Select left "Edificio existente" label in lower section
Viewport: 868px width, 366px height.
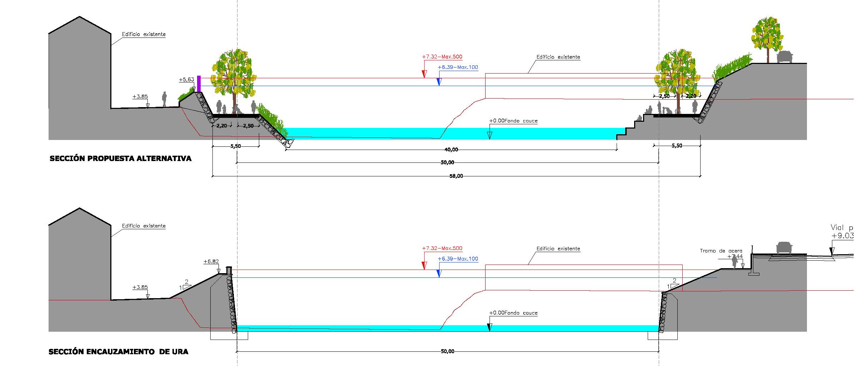point(144,226)
